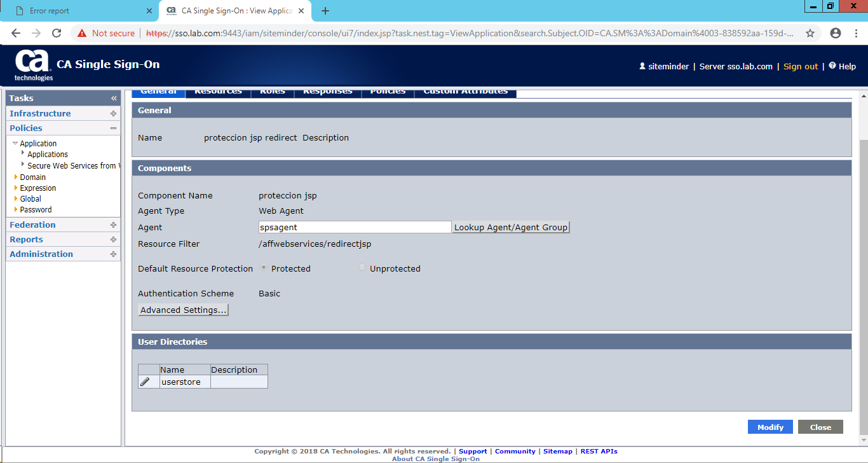Switch to the General tab
This screenshot has height=463, width=868.
pos(158,92)
